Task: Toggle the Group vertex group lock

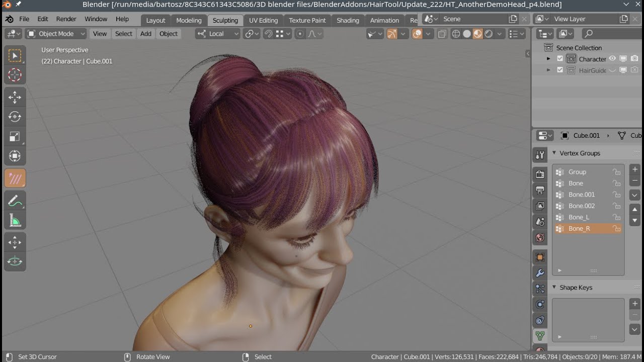Action: (x=616, y=172)
